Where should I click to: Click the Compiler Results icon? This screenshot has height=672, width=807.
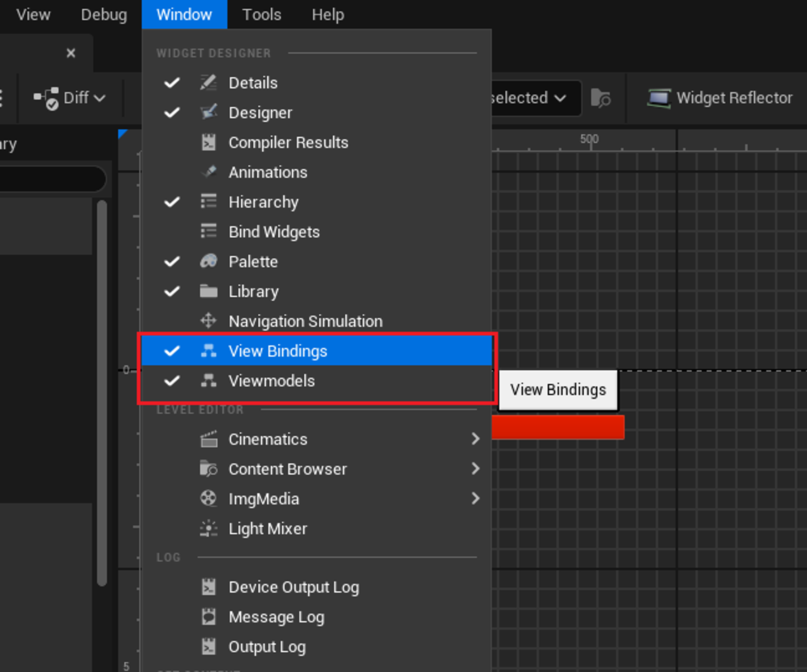point(209,142)
